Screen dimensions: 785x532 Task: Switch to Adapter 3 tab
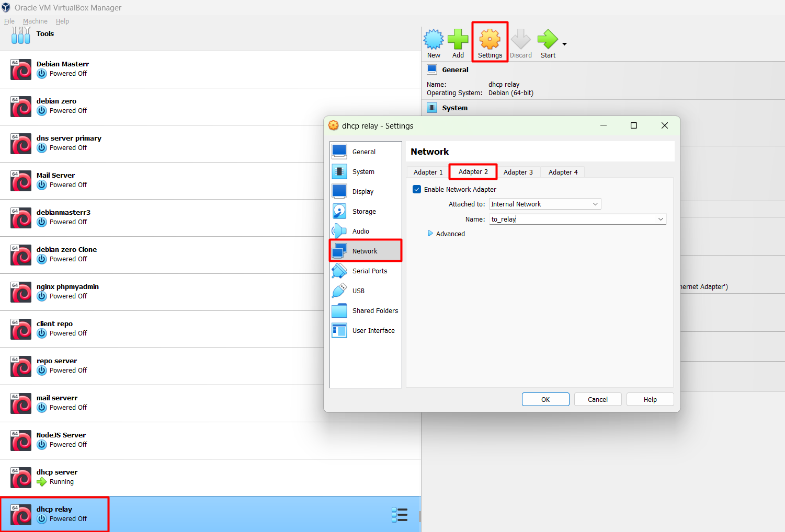tap(518, 172)
